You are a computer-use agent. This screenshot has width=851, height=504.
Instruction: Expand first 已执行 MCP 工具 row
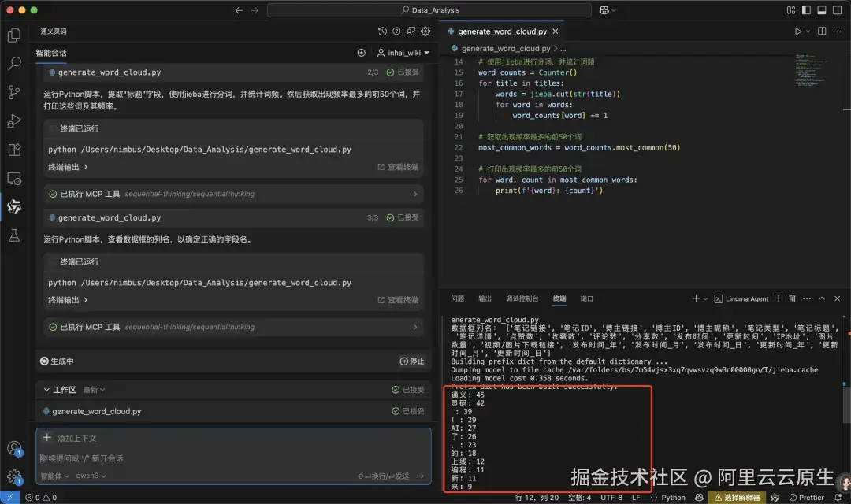pyautogui.click(x=233, y=194)
